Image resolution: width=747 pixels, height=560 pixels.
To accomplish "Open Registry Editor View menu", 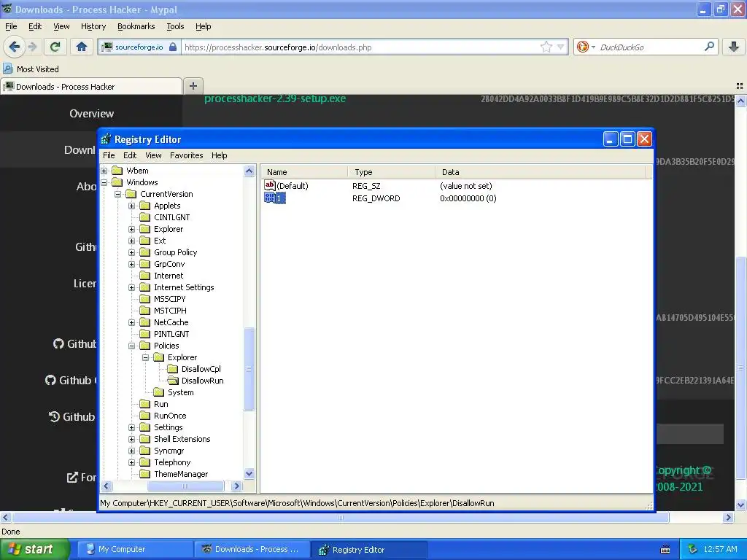I will pos(153,155).
